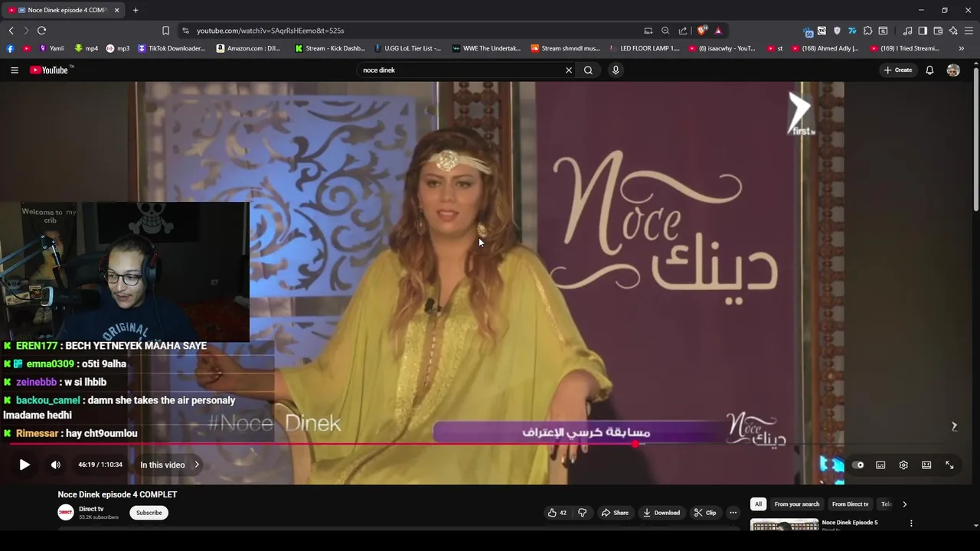Show more filter chips with right arrow
Screen dimensions: 980x551
[x=904, y=504]
